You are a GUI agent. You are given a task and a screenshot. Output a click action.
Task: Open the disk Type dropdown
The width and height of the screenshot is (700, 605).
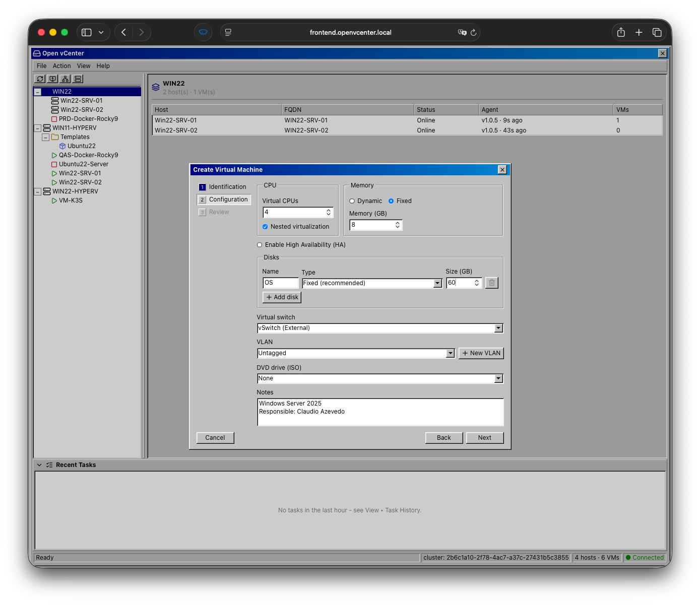[x=372, y=283]
